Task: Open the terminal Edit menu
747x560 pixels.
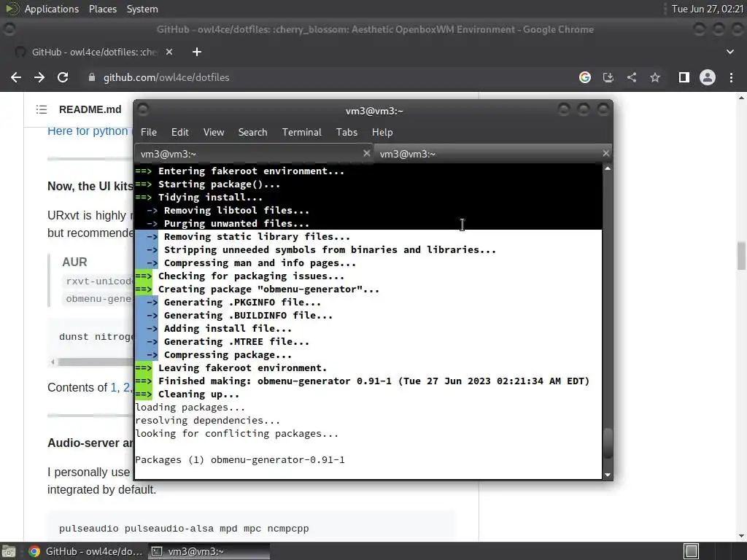Action: pyautogui.click(x=180, y=133)
